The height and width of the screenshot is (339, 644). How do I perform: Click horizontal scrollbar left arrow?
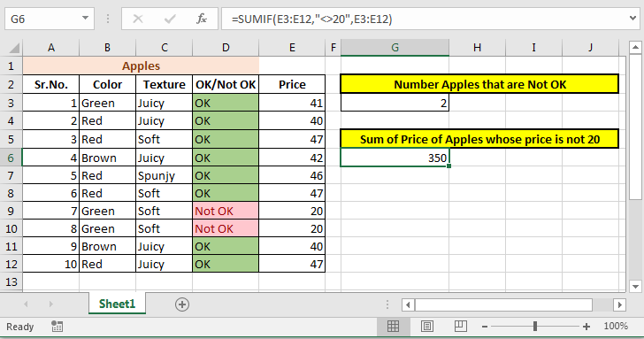(408, 304)
